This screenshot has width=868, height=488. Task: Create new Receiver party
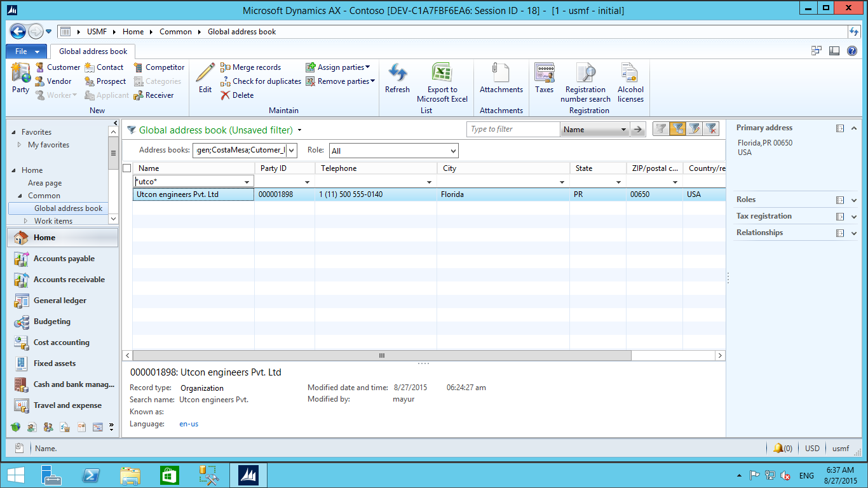tap(153, 95)
